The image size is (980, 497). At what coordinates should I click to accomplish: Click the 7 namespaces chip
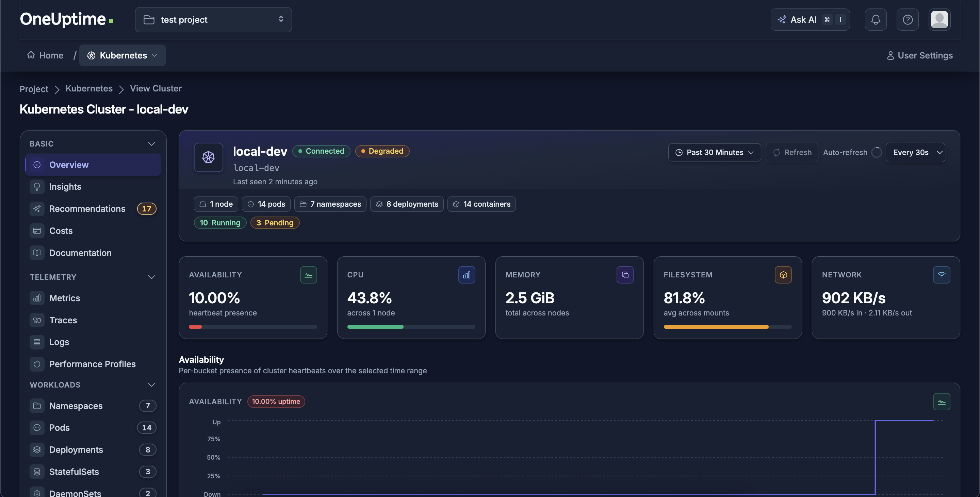tap(330, 204)
